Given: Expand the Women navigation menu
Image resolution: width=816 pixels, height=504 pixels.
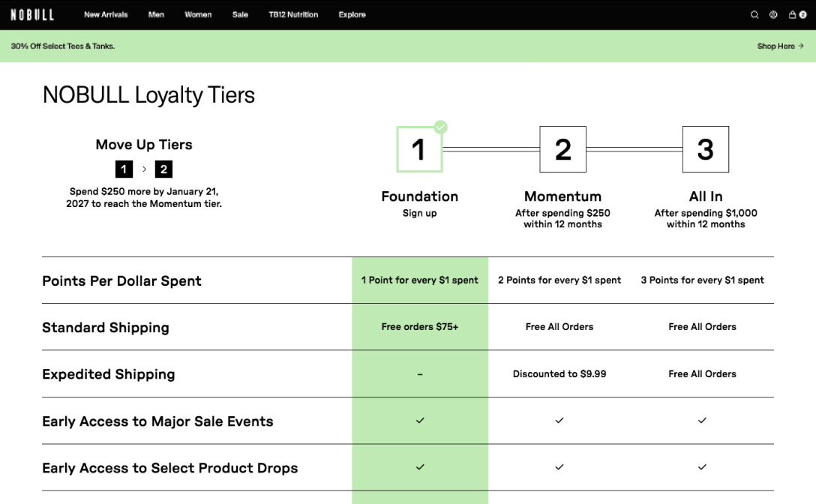Looking at the screenshot, I should click(x=198, y=14).
